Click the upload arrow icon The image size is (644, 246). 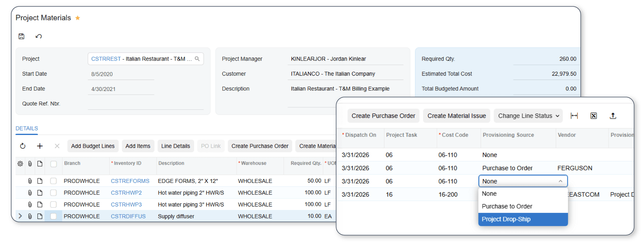pyautogui.click(x=612, y=116)
